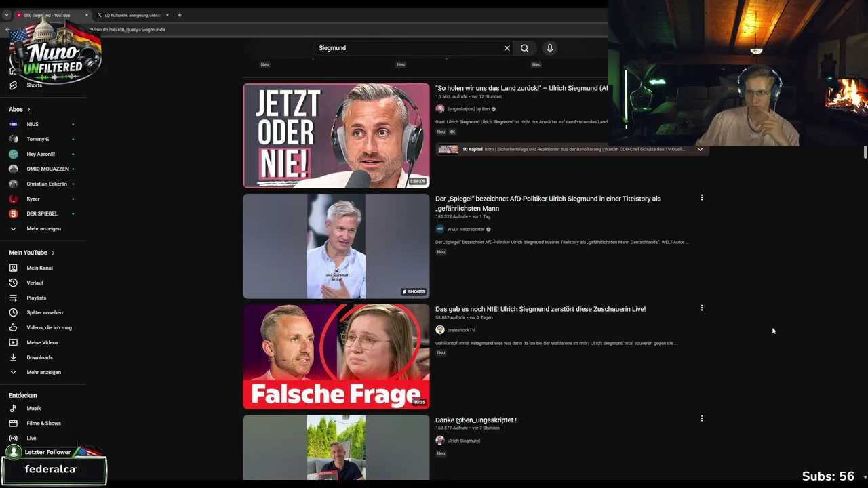Click WELT Netzreporter channel avatar

coord(440,229)
